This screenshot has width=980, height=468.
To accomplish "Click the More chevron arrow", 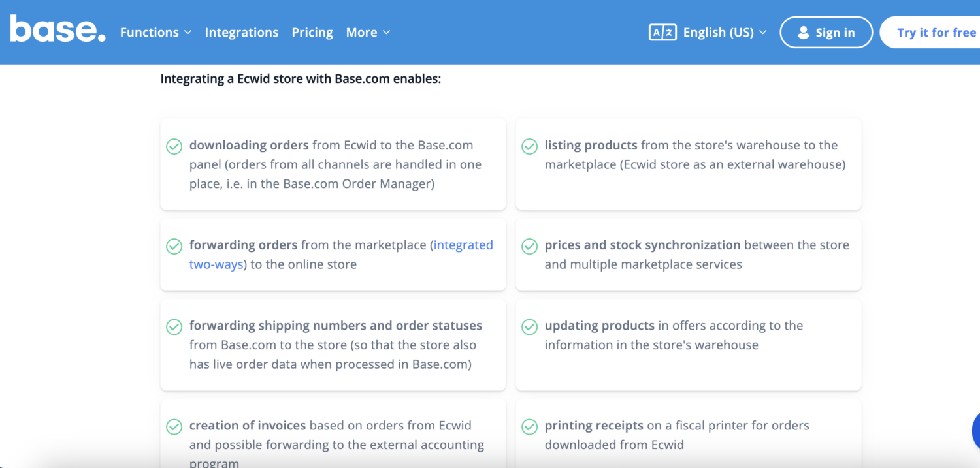I will (386, 33).
